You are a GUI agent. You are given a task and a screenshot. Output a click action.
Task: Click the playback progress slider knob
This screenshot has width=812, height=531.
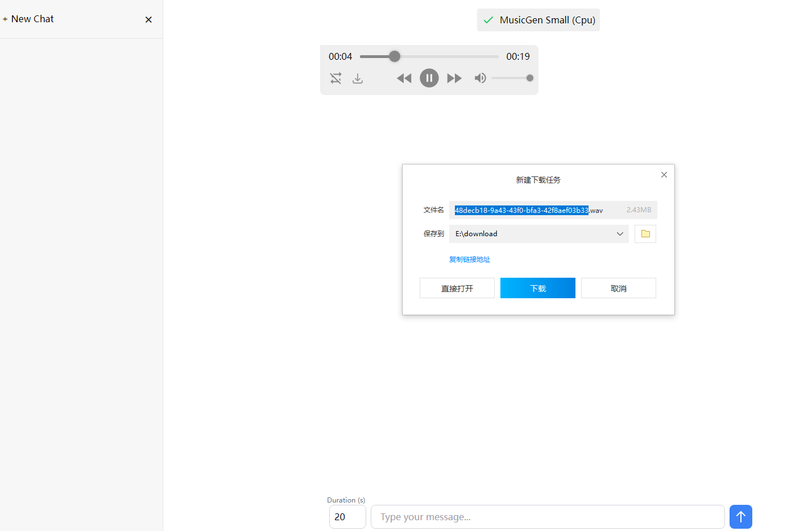click(395, 56)
